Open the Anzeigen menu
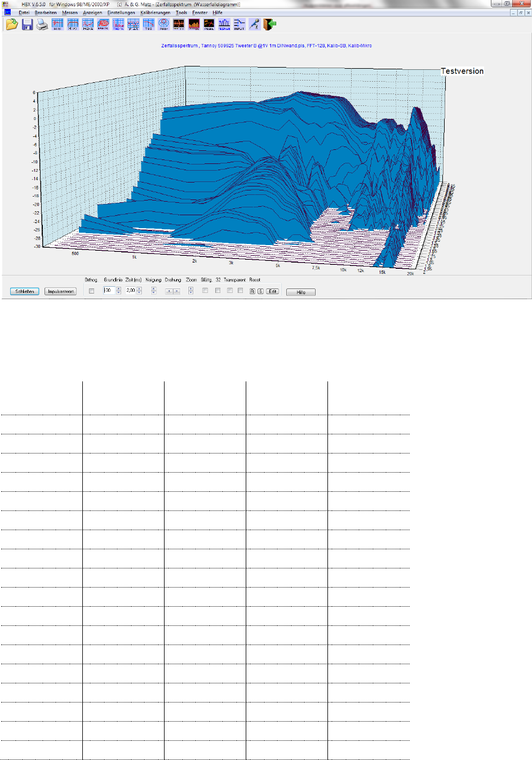This screenshot has width=532, height=760. [92, 12]
